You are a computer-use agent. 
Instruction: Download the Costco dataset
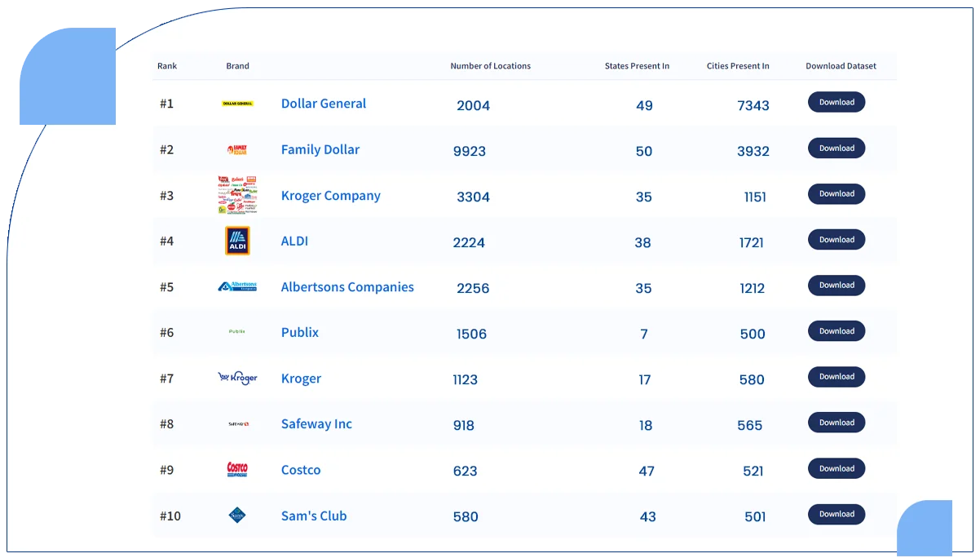click(x=837, y=468)
